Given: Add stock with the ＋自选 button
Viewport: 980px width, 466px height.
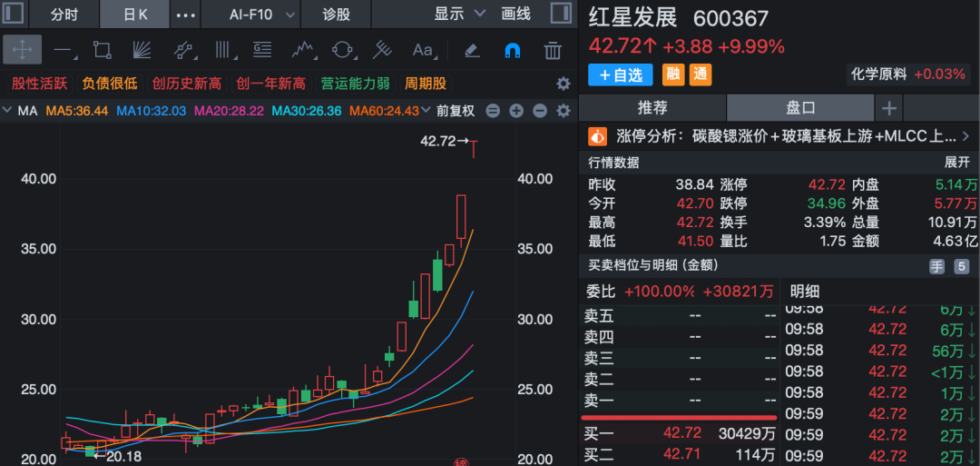Looking at the screenshot, I should [620, 75].
